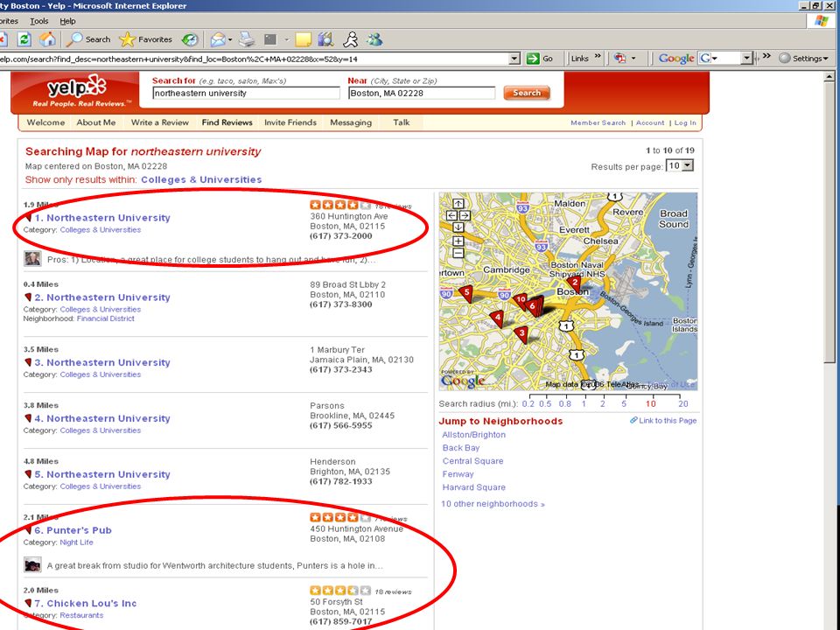Click map marker number 2

574,283
